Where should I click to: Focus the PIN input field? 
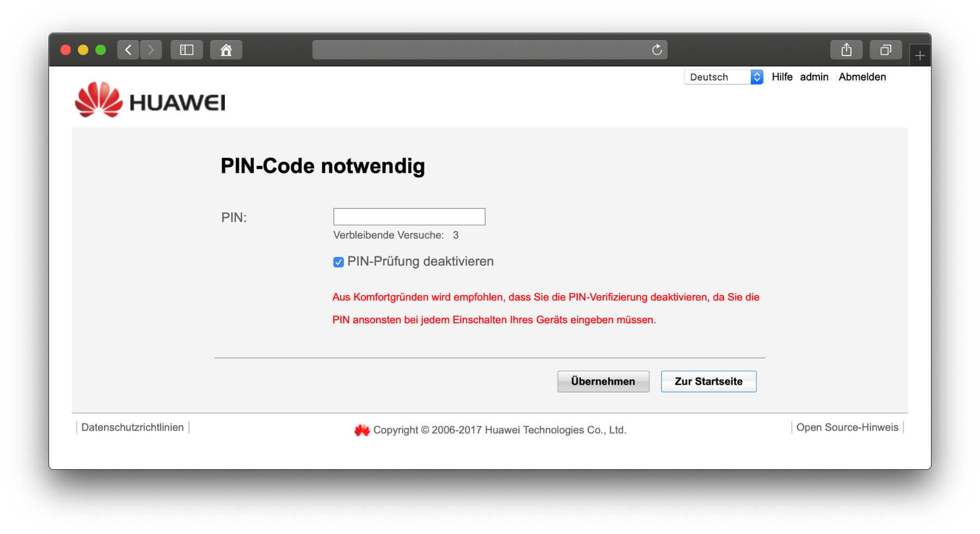tap(409, 217)
